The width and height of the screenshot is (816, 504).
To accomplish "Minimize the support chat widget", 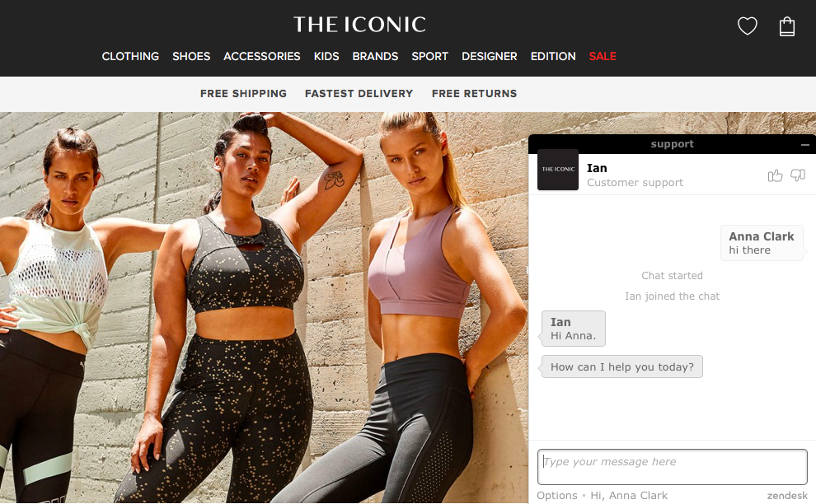I will [x=805, y=145].
